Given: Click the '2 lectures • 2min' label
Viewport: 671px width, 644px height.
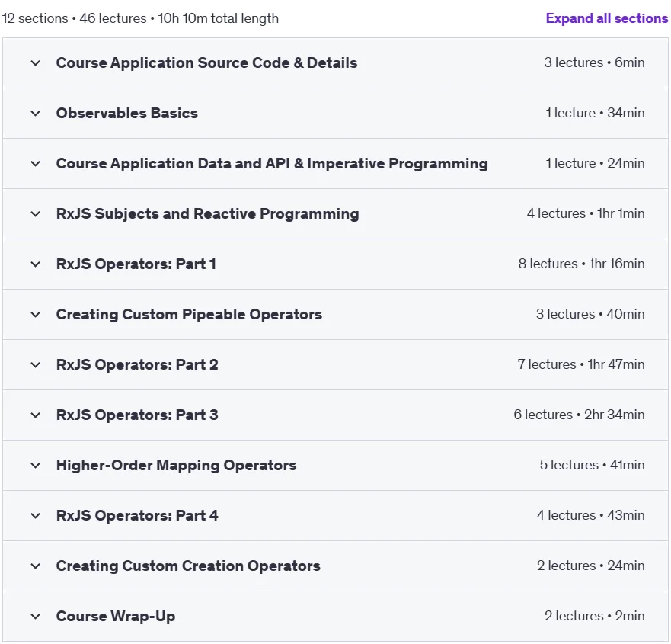Looking at the screenshot, I should click(594, 616).
